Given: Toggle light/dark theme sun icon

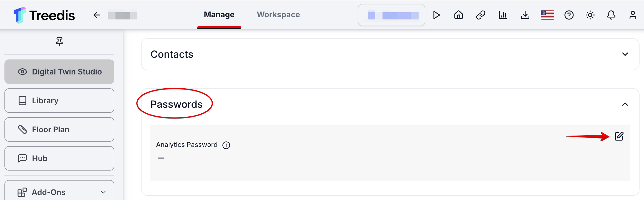Looking at the screenshot, I should tap(590, 15).
